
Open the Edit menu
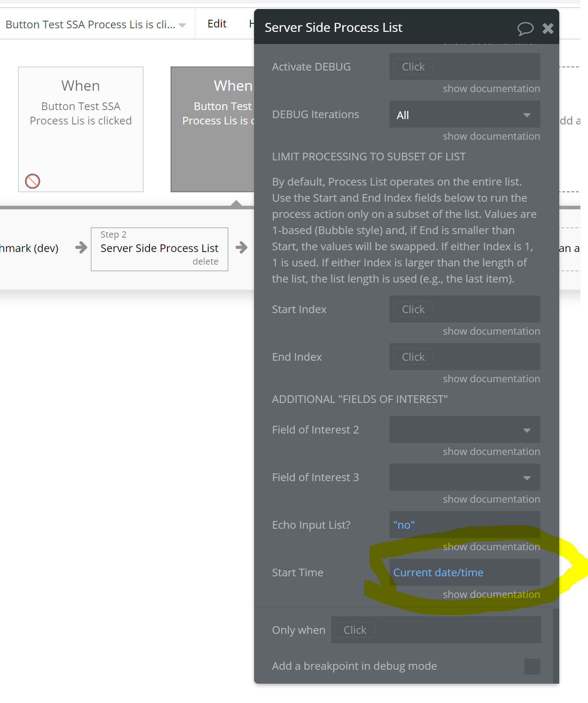click(x=217, y=24)
